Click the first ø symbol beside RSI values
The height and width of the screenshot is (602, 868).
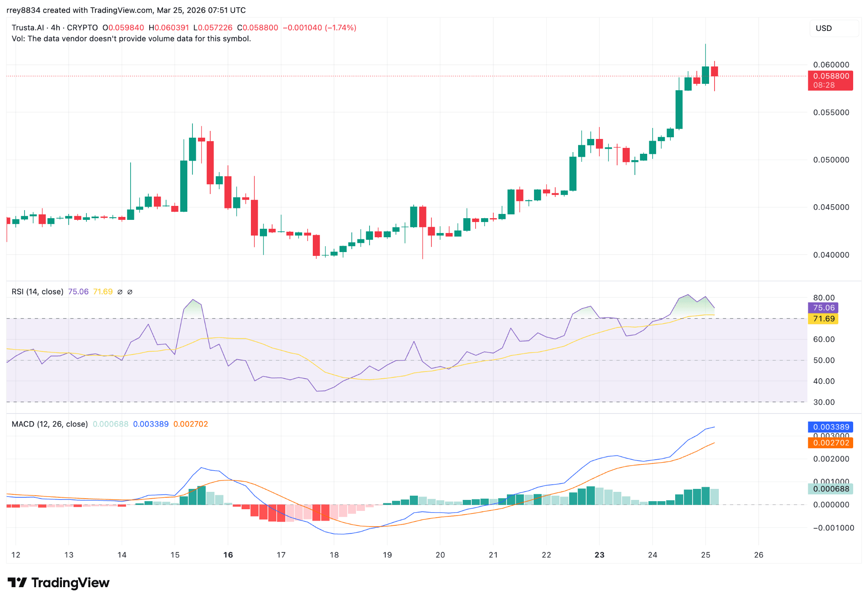point(120,292)
